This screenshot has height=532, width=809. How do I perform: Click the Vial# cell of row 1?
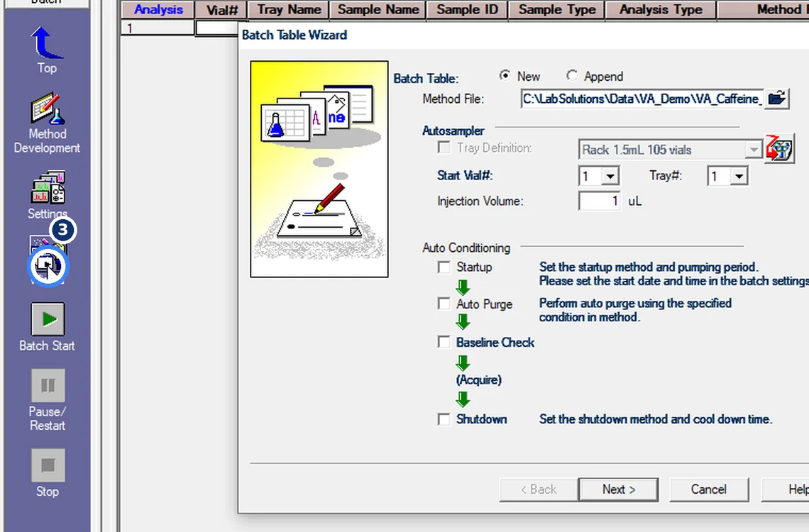[218, 28]
